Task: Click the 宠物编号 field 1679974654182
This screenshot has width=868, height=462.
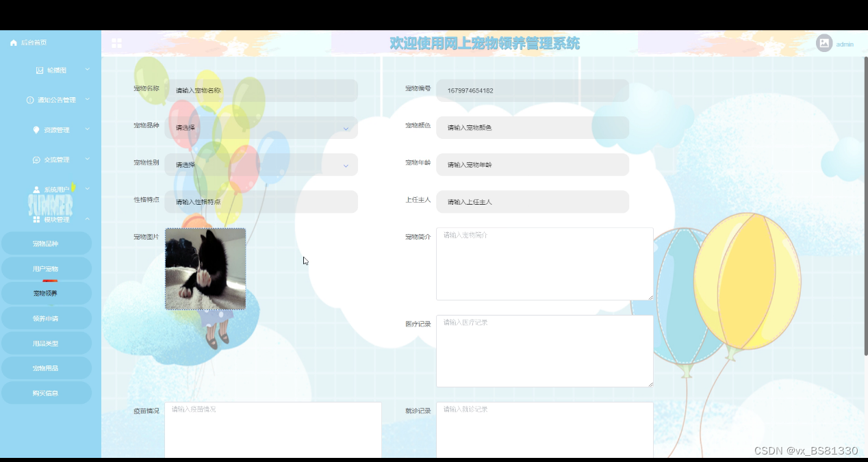Action: 533,90
